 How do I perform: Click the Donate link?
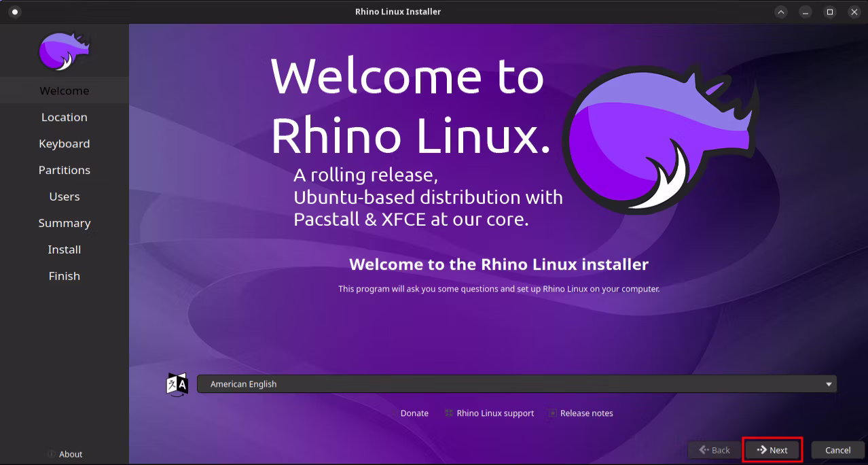(x=414, y=413)
